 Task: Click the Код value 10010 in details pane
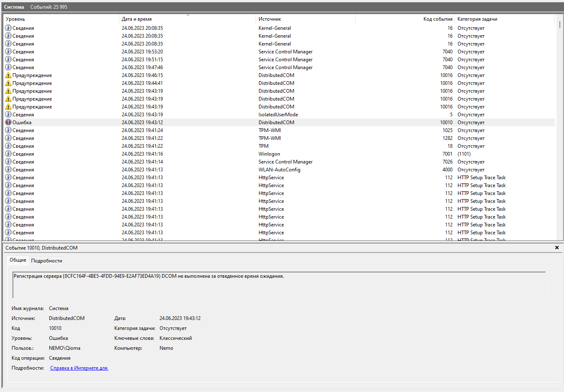55,328
